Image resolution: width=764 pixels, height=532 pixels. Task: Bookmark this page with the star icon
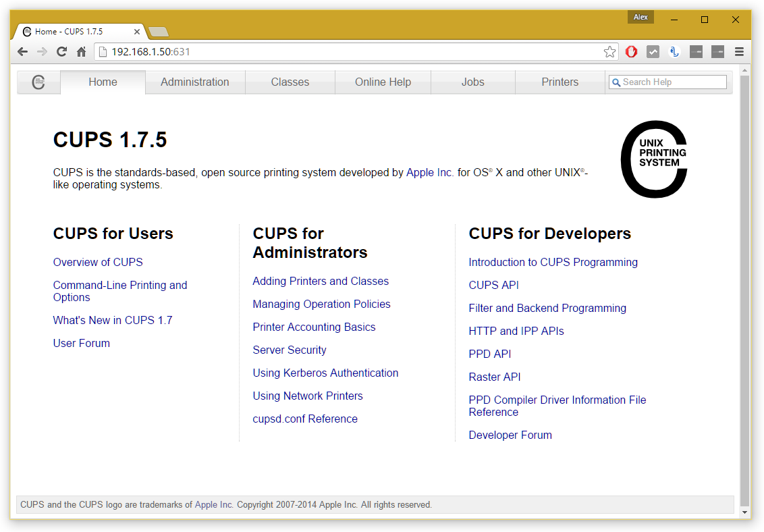pyautogui.click(x=609, y=51)
